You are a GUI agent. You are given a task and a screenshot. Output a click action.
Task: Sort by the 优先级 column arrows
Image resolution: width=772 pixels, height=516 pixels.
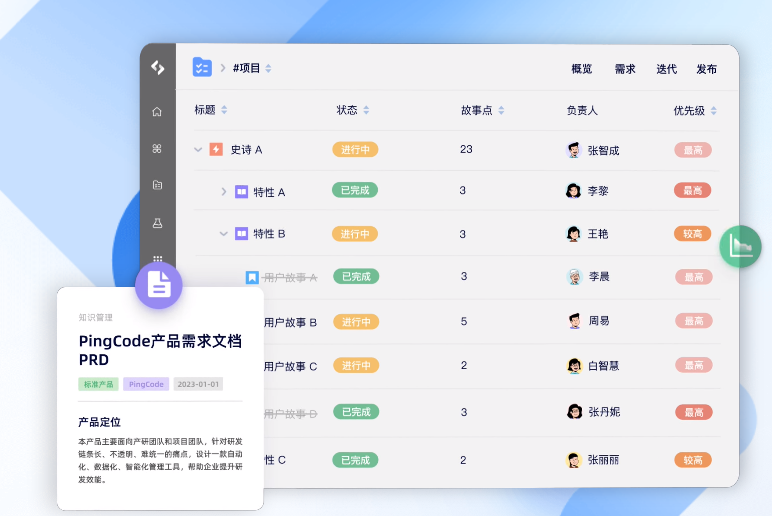point(714,111)
